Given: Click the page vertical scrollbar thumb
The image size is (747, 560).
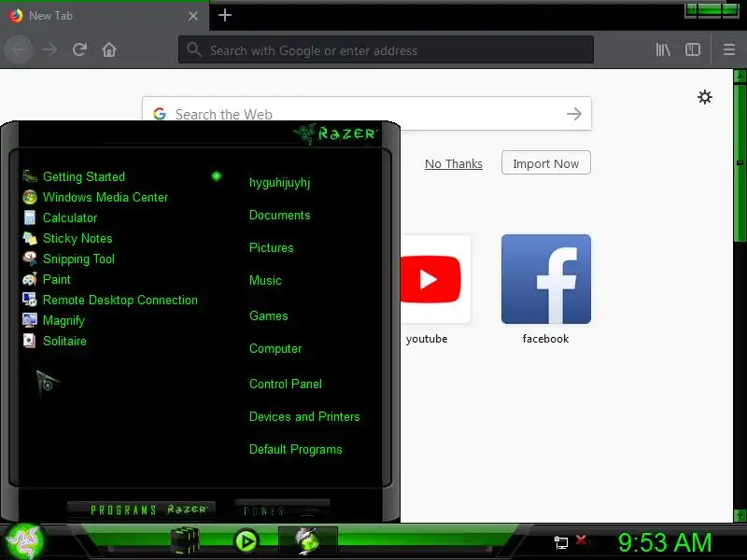Looking at the screenshot, I should point(740,162).
